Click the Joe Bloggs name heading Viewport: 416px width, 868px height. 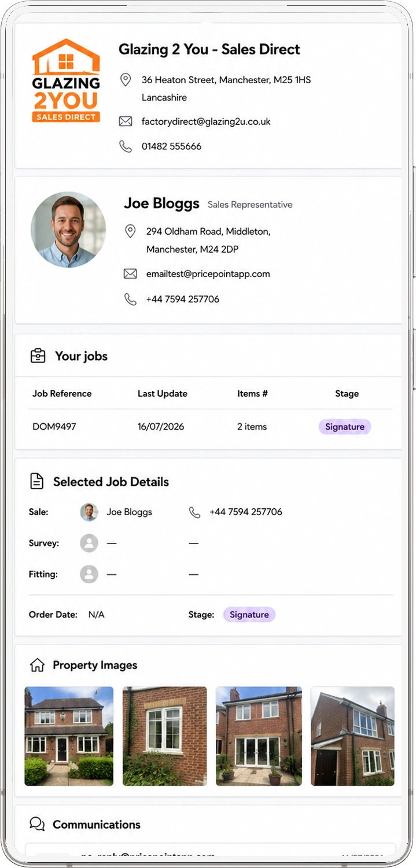pyautogui.click(x=161, y=204)
